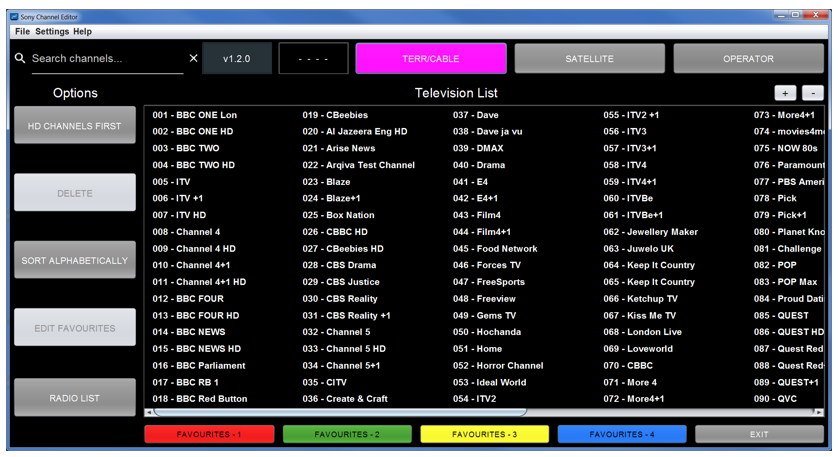The image size is (839, 457).
Task: Switch to the SATELLITE source tab
Action: click(589, 59)
